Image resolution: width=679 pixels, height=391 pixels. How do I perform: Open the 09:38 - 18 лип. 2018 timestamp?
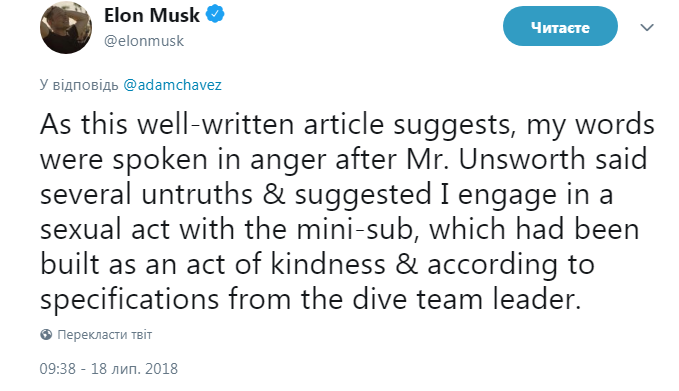pyautogui.click(x=109, y=368)
